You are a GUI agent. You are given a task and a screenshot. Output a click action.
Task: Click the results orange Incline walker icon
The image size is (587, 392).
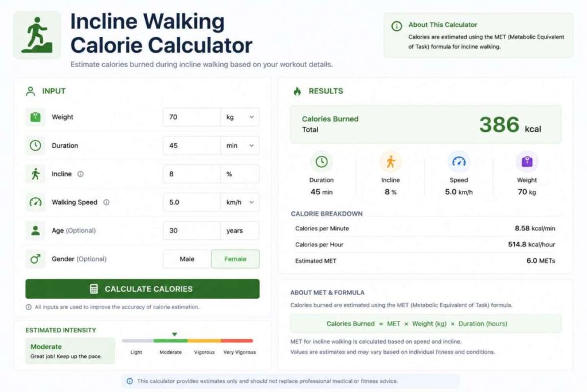click(390, 162)
